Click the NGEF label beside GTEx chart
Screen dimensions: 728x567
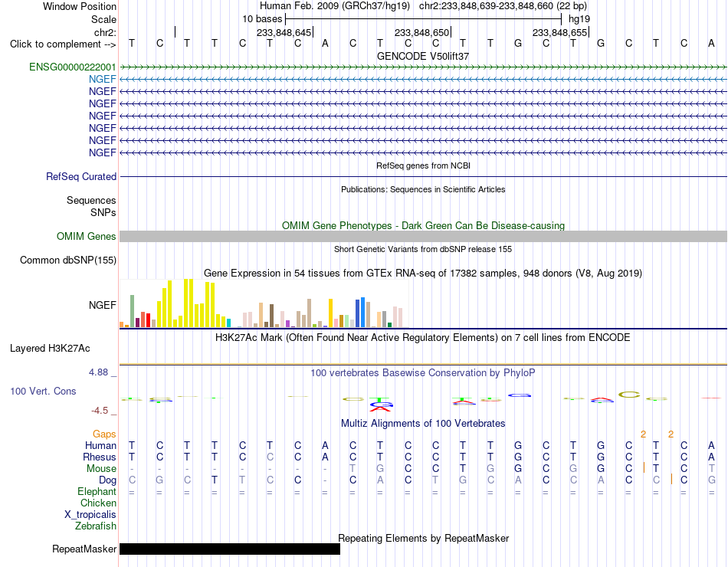pos(102,305)
